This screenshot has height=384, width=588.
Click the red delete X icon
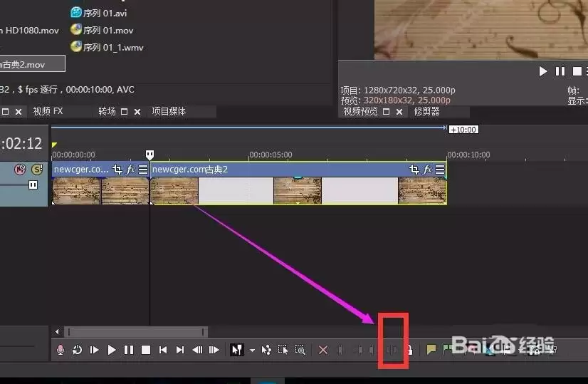[x=323, y=350]
